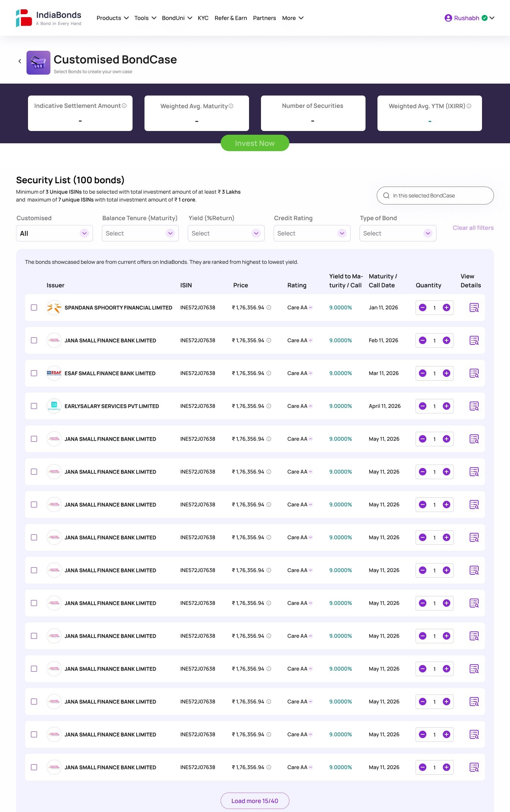Select EarlySalary Services bond checkbox
The height and width of the screenshot is (812, 510).
pyautogui.click(x=34, y=406)
